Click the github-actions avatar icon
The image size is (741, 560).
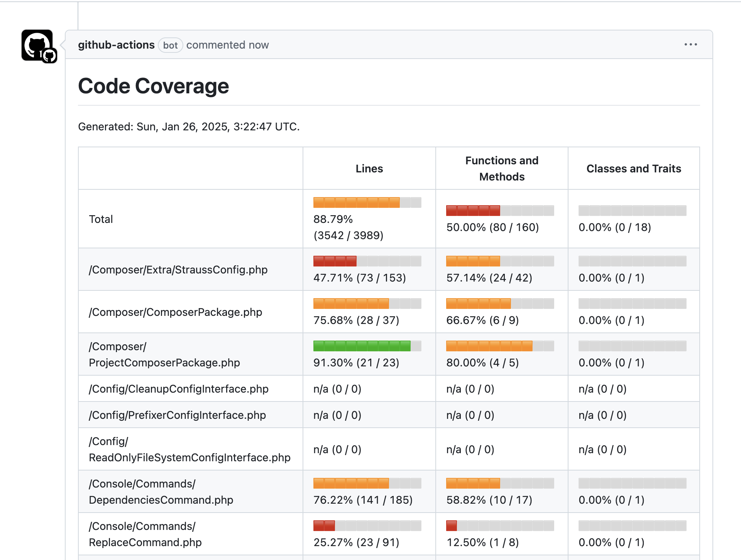[37, 45]
